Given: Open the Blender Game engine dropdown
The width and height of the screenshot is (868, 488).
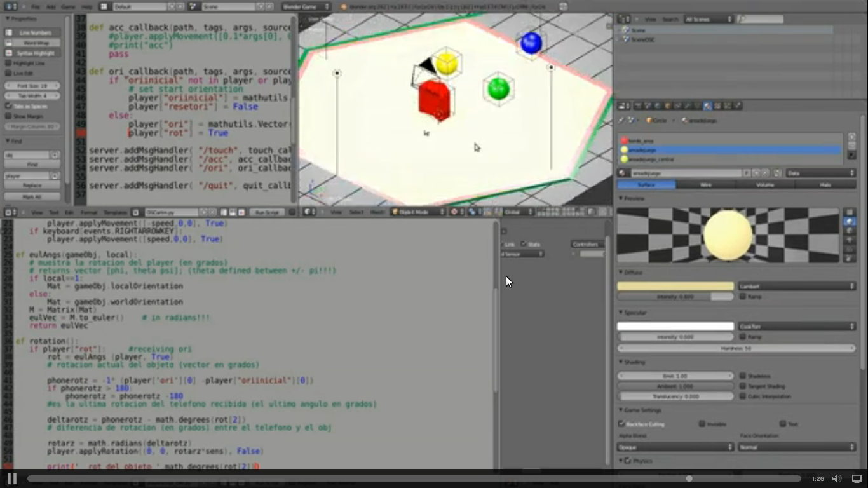Looking at the screenshot, I should coord(306,6).
